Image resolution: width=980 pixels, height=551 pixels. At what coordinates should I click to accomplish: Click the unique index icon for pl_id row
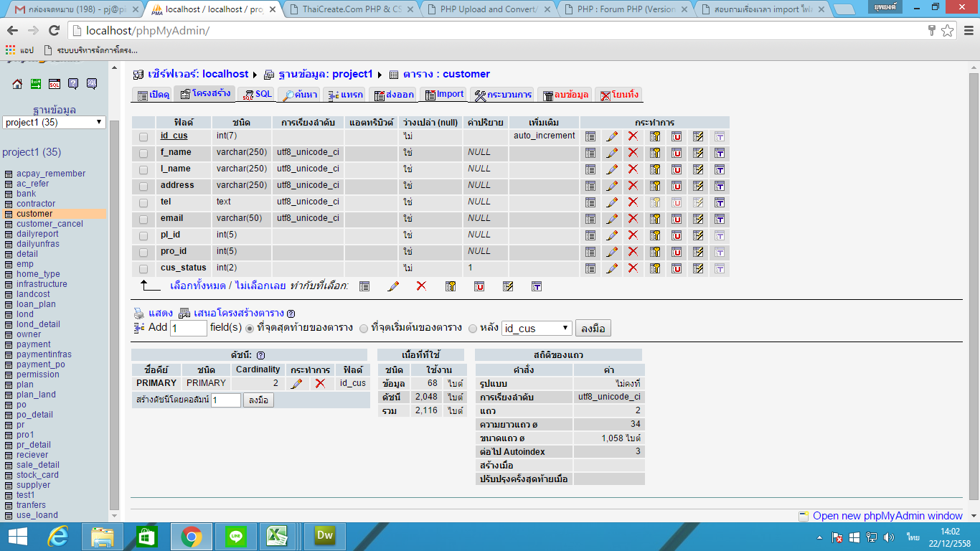pos(677,235)
